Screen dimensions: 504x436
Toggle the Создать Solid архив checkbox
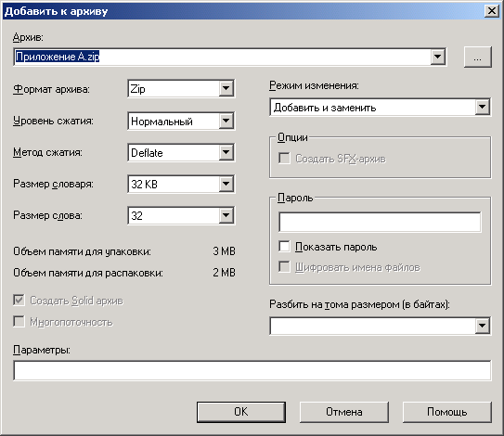(x=19, y=300)
